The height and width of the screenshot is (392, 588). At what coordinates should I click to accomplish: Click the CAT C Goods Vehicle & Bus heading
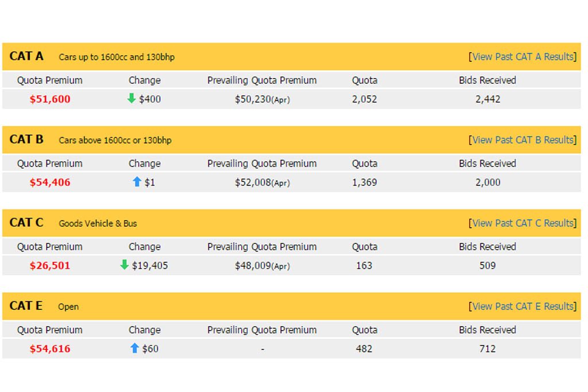pyautogui.click(x=98, y=223)
